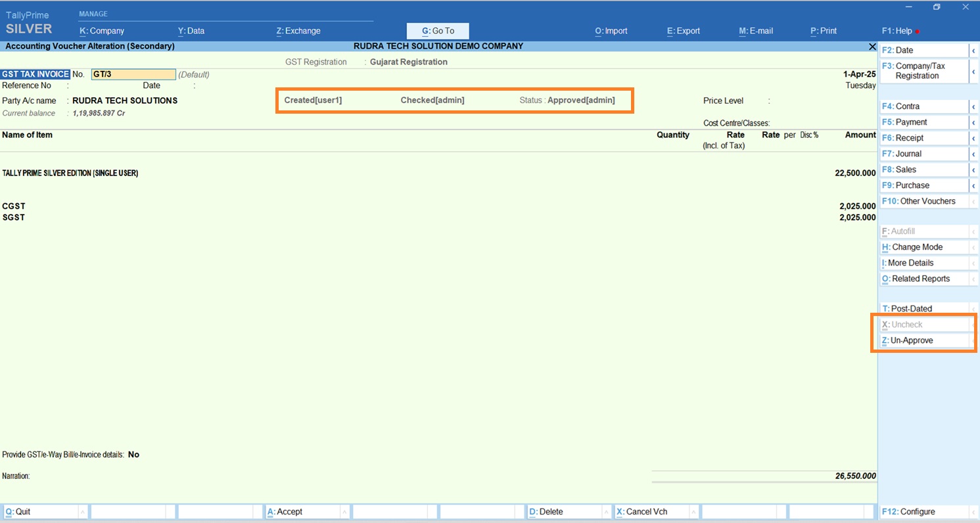Click the Go To button
Viewport: 980px width, 523px height.
click(438, 31)
